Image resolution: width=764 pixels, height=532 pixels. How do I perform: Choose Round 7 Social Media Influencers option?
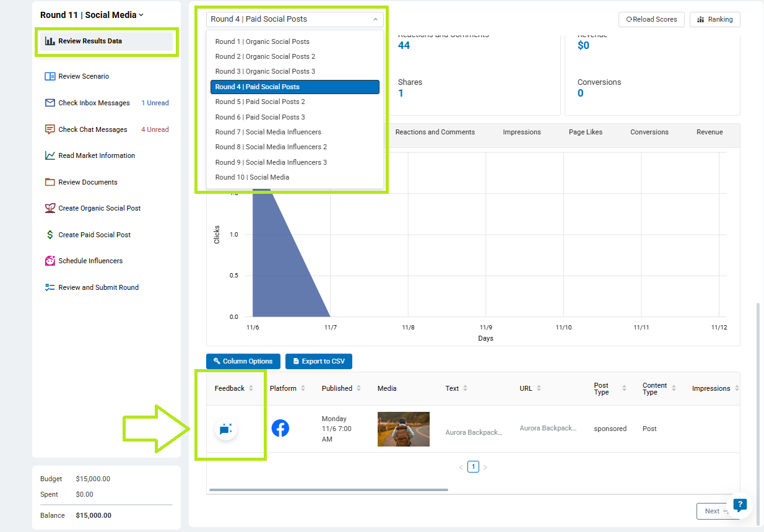(268, 132)
